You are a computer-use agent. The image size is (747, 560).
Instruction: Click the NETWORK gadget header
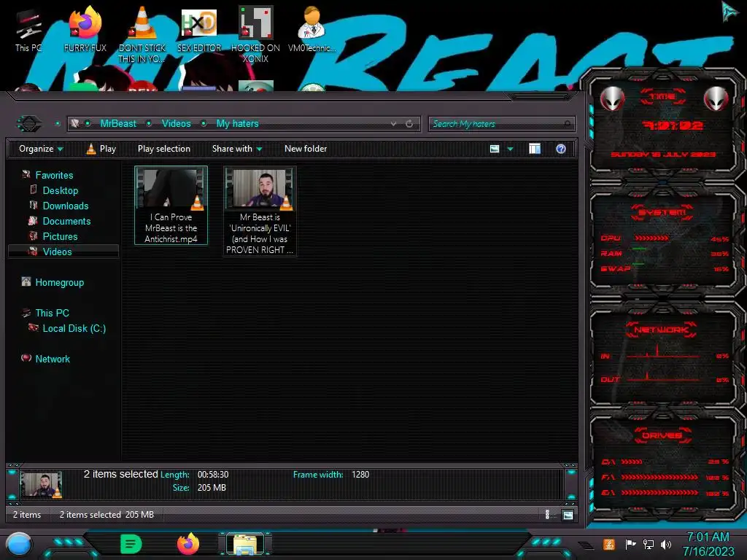[661, 330]
